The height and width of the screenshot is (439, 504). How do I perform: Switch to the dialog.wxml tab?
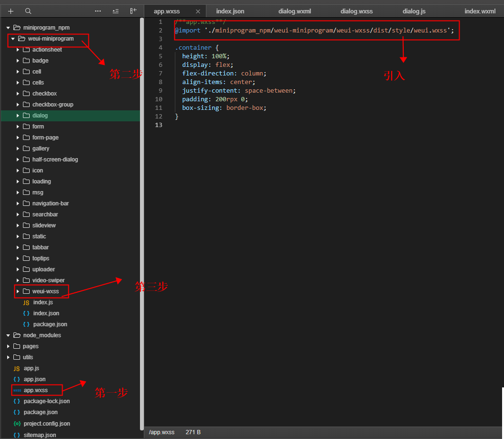pos(294,11)
